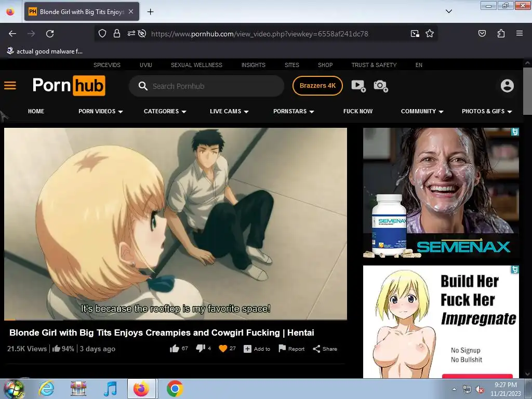This screenshot has width=532, height=399.
Task: Open the Windows Start menu
Action: [x=13, y=389]
